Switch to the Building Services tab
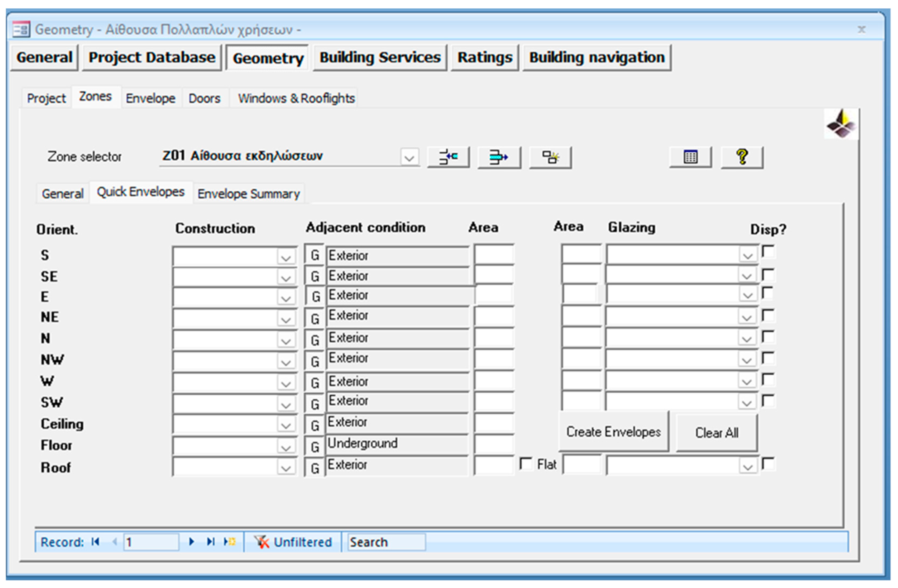Viewport: 898px width, 588px height. (x=380, y=57)
